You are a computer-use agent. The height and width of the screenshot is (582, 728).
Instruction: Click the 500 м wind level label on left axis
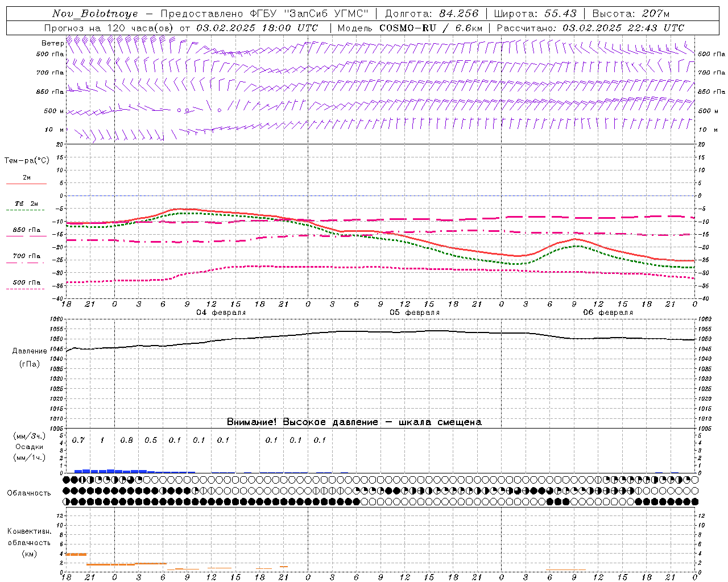(x=54, y=111)
